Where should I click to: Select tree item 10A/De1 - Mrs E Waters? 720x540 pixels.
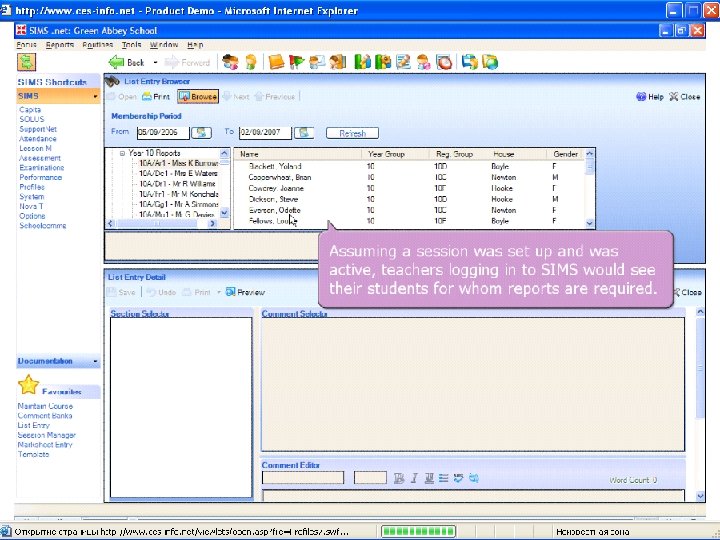(x=179, y=174)
